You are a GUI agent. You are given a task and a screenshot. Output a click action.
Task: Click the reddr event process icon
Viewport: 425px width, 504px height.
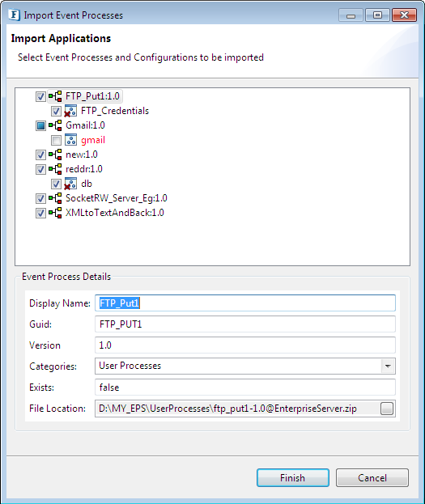click(x=55, y=169)
